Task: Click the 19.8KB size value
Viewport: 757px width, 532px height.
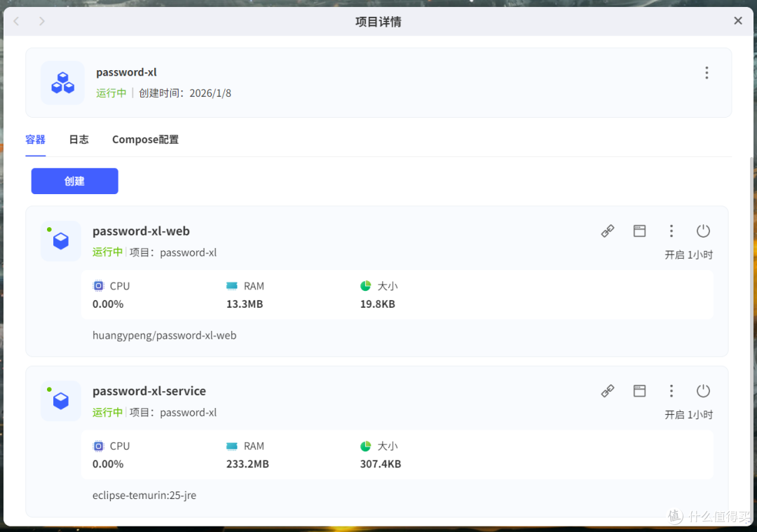Action: 378,304
